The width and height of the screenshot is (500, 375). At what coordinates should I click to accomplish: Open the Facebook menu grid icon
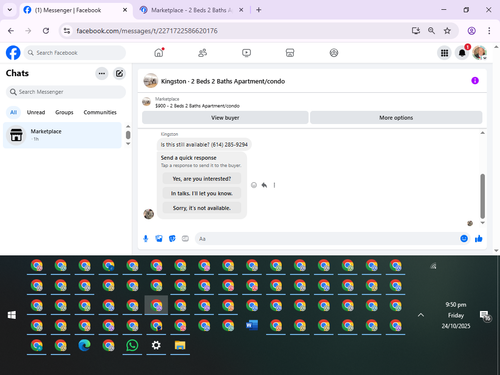pyautogui.click(x=444, y=53)
